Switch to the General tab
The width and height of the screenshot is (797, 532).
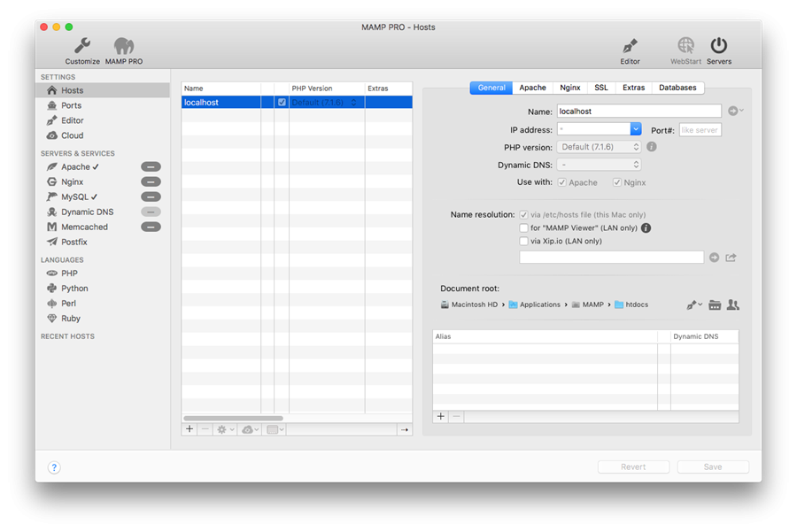[491, 88]
